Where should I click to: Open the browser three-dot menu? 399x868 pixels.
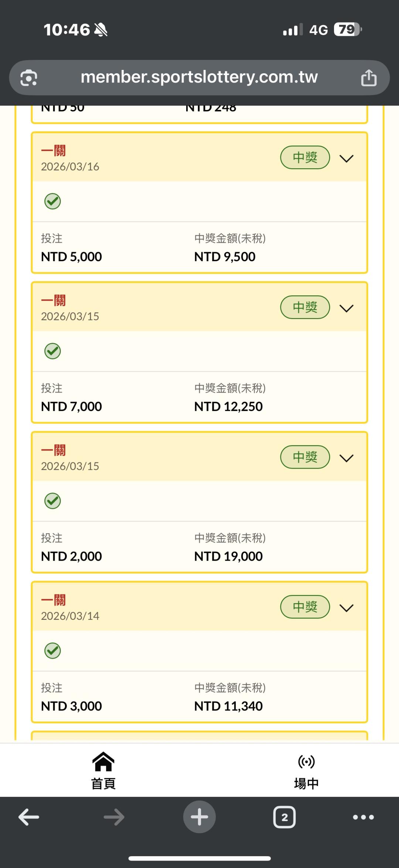coord(363,817)
